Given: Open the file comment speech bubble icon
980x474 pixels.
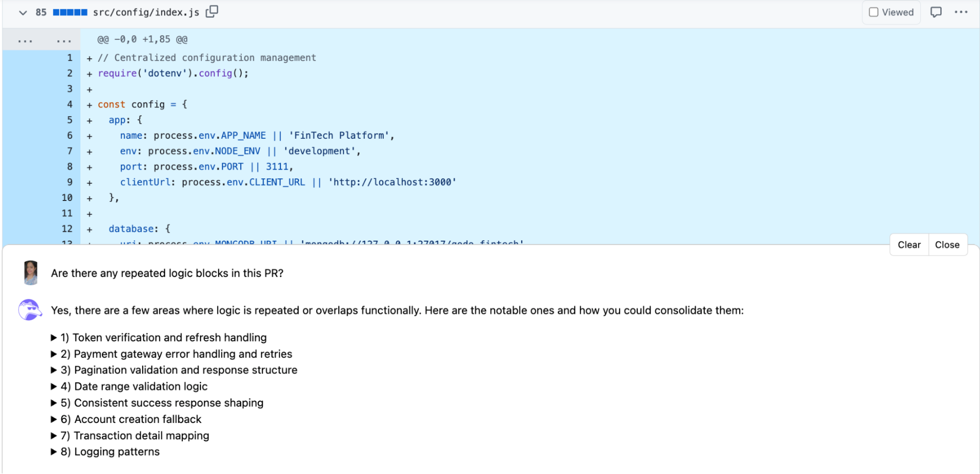Looking at the screenshot, I should point(935,12).
